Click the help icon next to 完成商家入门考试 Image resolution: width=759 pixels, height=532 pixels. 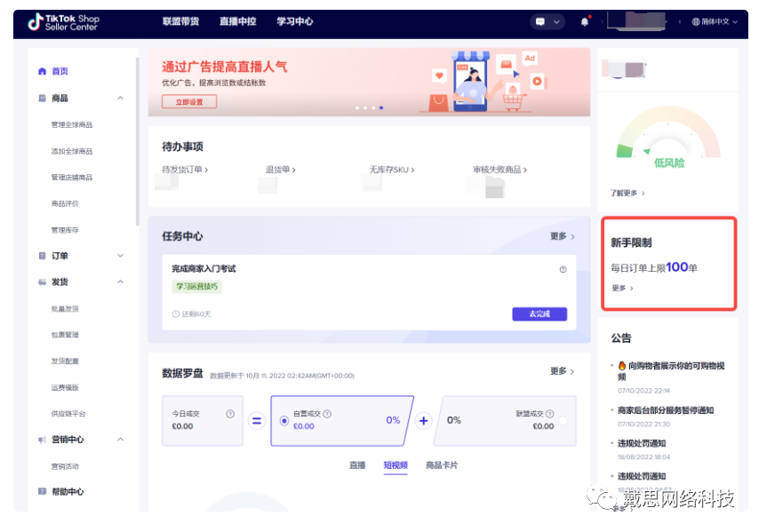(x=562, y=268)
